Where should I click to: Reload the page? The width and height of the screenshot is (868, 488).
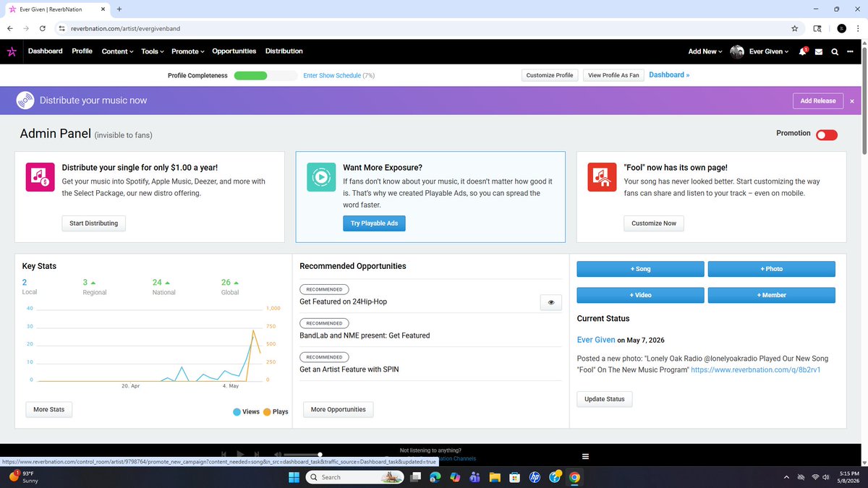click(43, 29)
